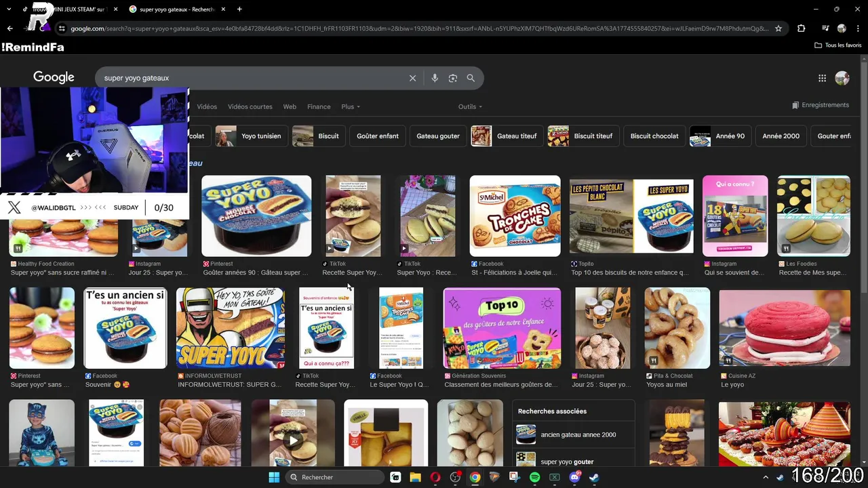The image size is (868, 488).
Task: Filter by the Gateau titeuf chip
Action: pos(508,136)
